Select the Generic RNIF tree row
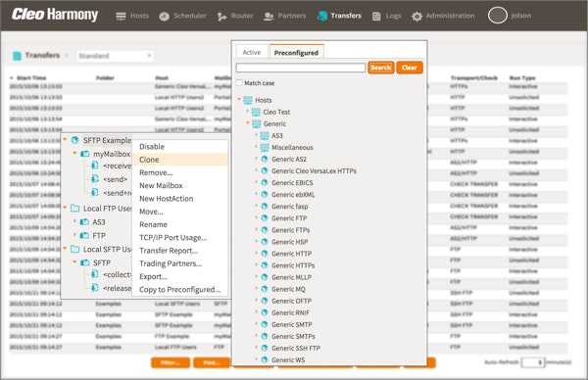Viewport: 588px width, 380px height. pos(291,313)
